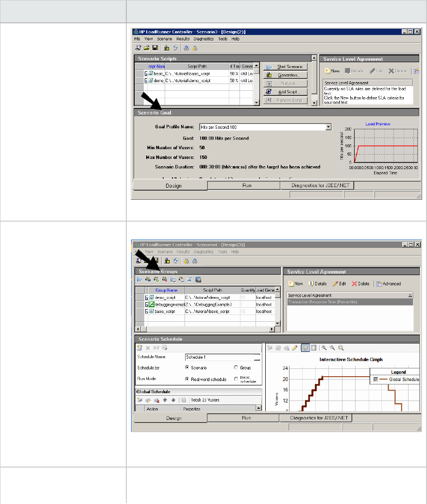Click Generators... button
427x504 pixels.
tap(285, 75)
